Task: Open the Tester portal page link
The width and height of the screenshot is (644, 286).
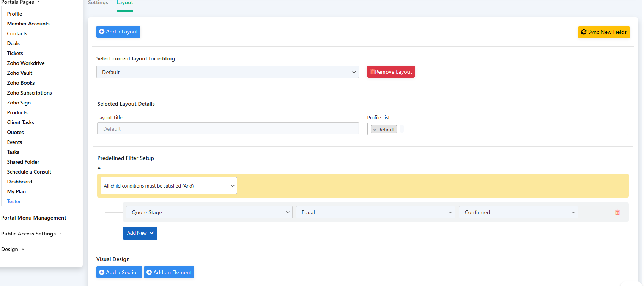Action: click(x=14, y=201)
